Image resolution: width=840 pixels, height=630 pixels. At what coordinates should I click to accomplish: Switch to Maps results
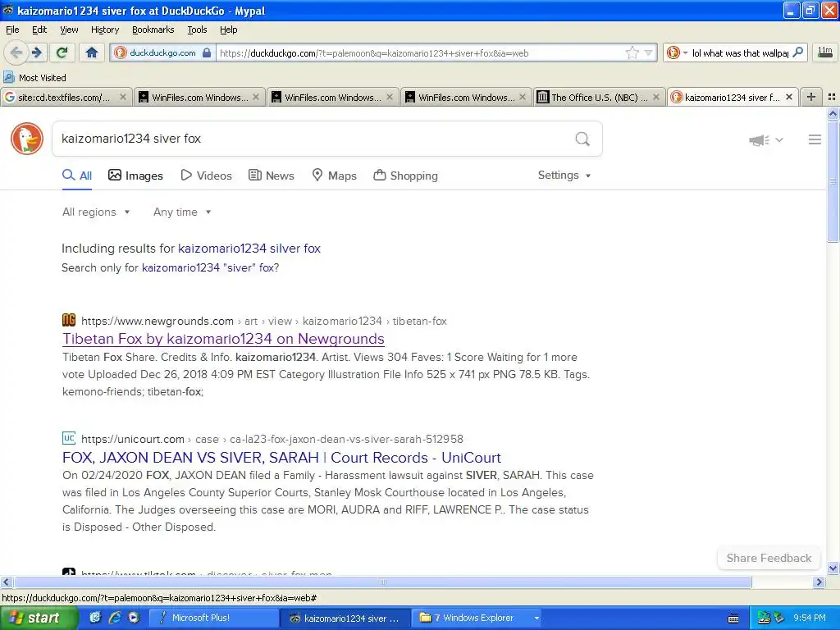(x=335, y=176)
